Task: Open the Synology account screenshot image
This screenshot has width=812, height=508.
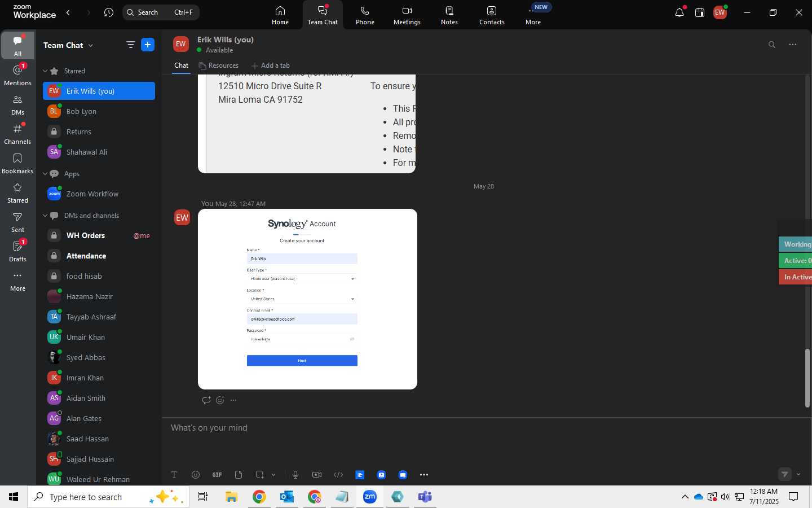Action: (x=307, y=299)
